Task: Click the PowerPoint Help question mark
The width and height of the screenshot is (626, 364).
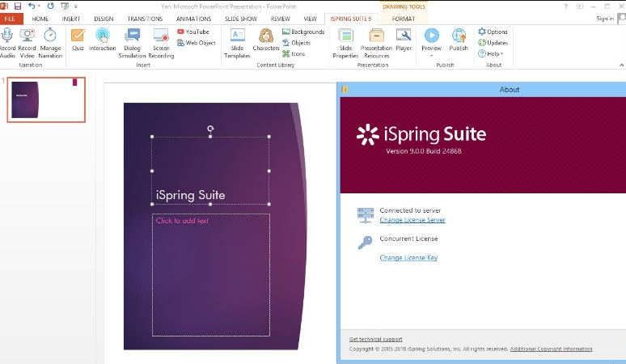Action: 565,6
